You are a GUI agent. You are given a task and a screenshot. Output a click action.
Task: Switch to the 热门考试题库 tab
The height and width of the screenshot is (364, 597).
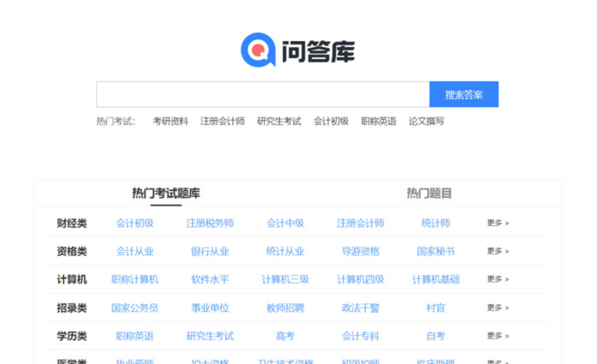(x=166, y=193)
